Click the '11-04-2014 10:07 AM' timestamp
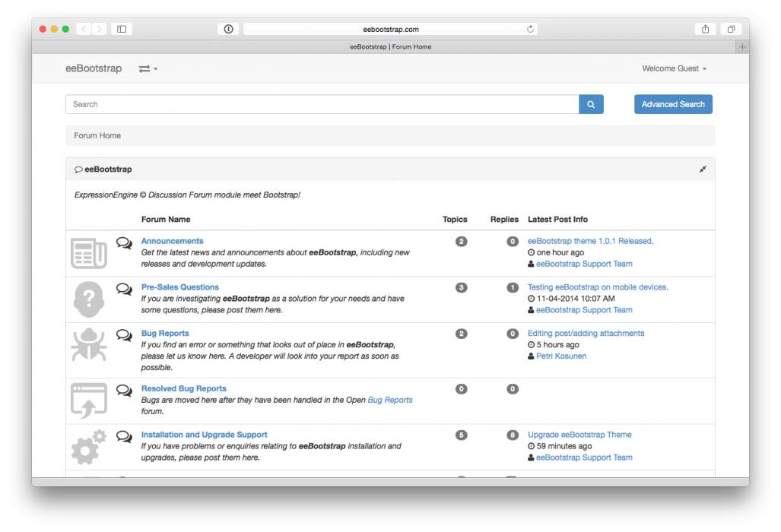The width and height of the screenshot is (781, 532). pyautogui.click(x=575, y=299)
